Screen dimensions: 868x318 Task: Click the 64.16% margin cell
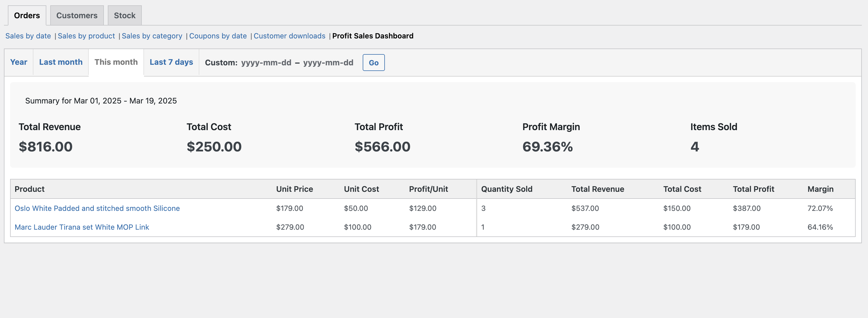(820, 227)
